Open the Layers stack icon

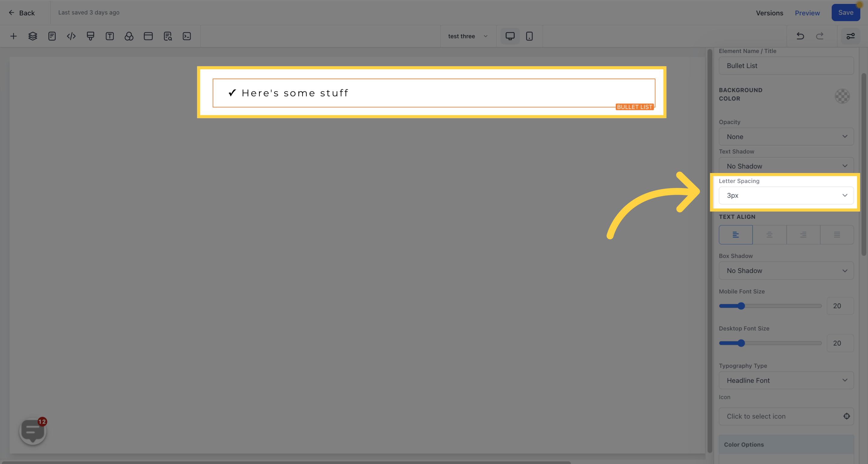tap(33, 36)
